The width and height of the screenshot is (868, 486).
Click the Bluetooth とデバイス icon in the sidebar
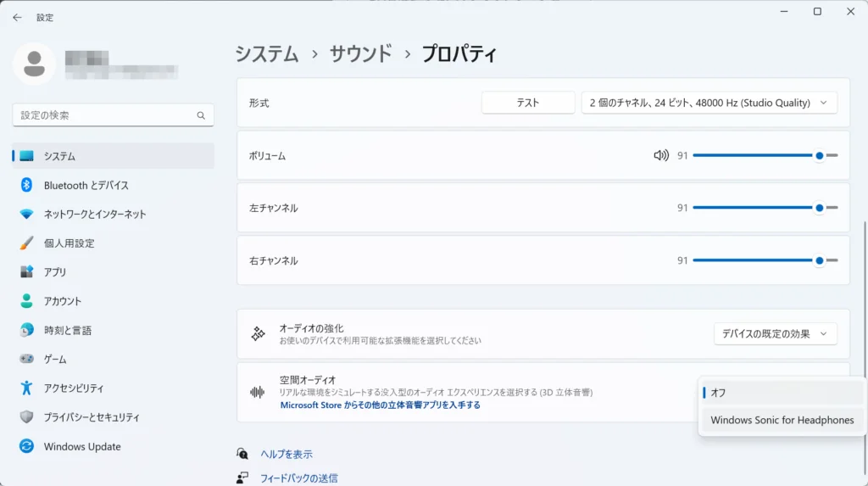[26, 185]
